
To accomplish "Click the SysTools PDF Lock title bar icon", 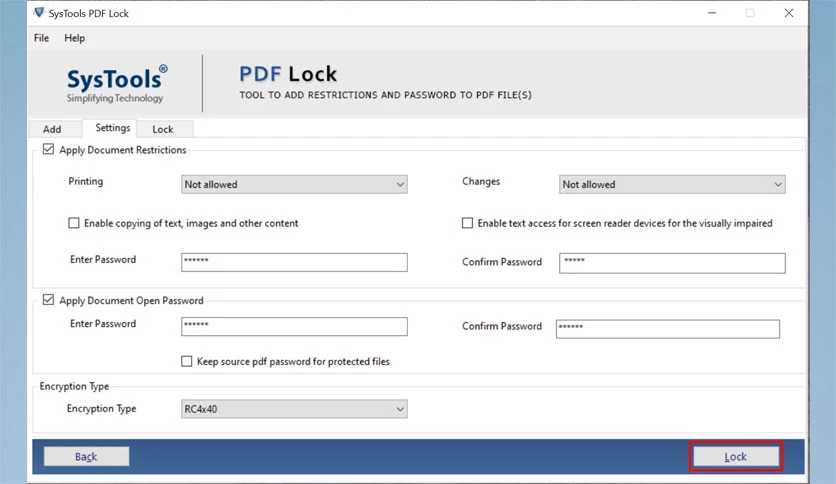I will tap(39, 12).
